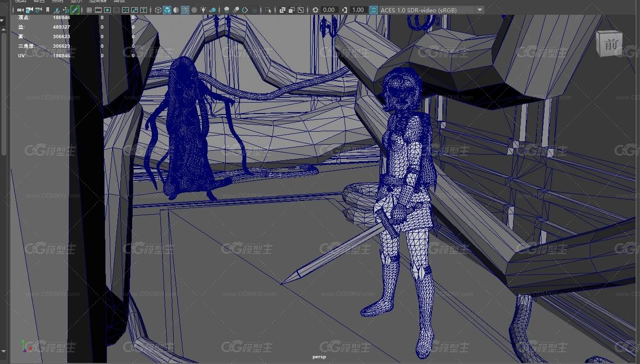
Task: Click the Depth of Field icon
Action: 255,10
